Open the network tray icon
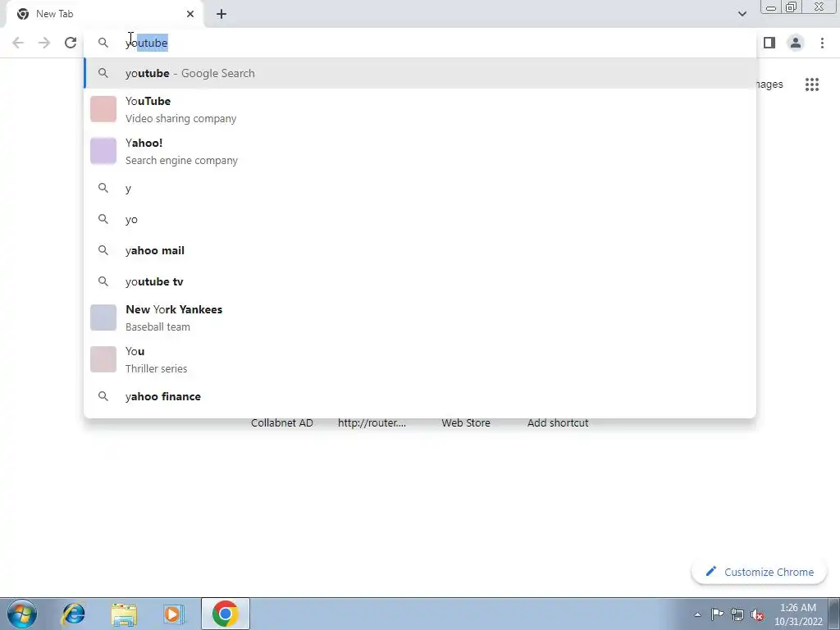 [737, 614]
